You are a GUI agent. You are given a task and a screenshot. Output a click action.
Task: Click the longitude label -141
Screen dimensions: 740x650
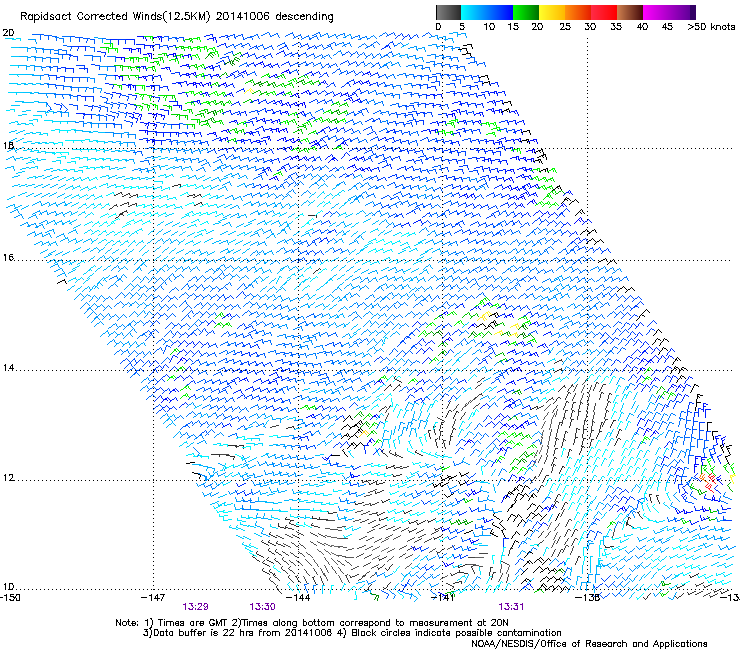coord(443,598)
